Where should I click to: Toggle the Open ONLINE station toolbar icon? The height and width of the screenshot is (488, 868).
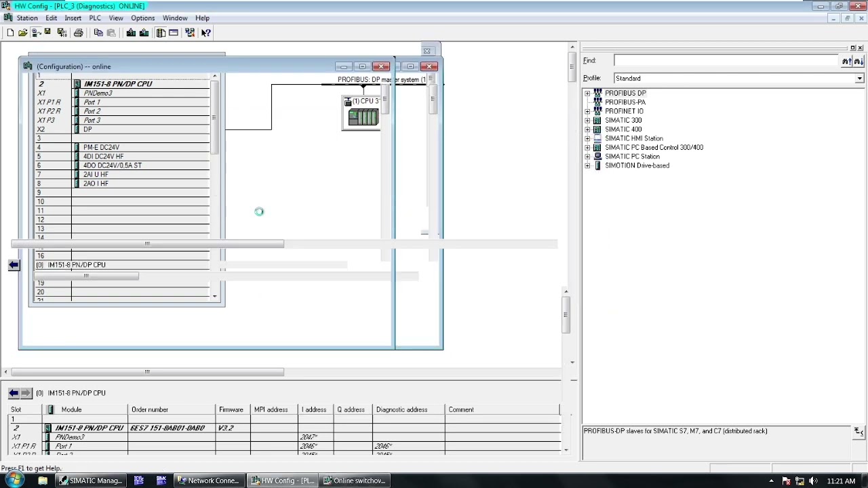35,33
